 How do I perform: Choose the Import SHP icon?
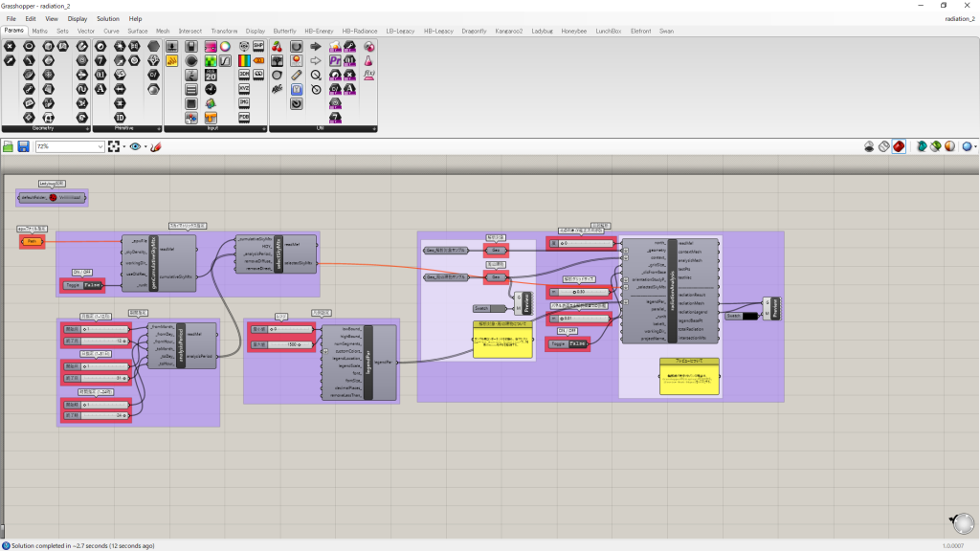[258, 46]
